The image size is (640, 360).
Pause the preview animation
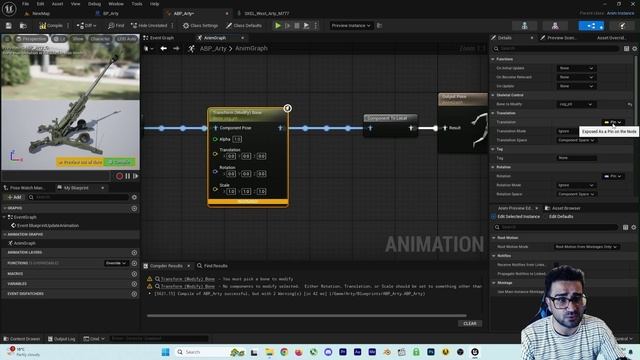[128, 176]
